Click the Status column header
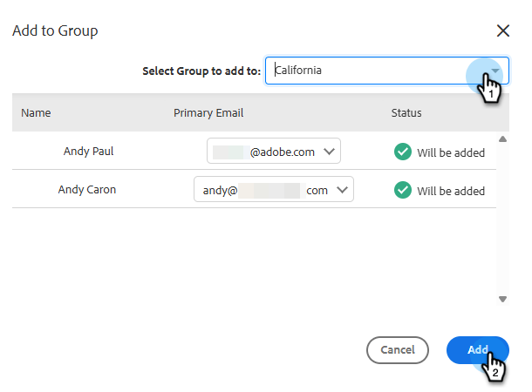 point(406,113)
